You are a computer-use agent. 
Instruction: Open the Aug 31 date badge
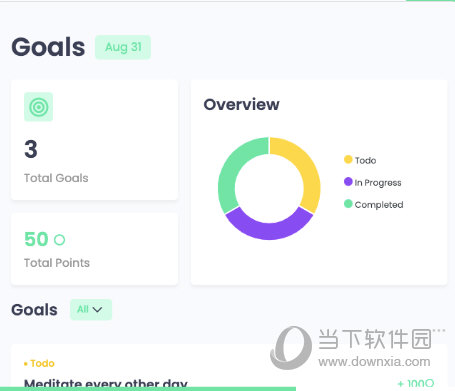coord(123,47)
